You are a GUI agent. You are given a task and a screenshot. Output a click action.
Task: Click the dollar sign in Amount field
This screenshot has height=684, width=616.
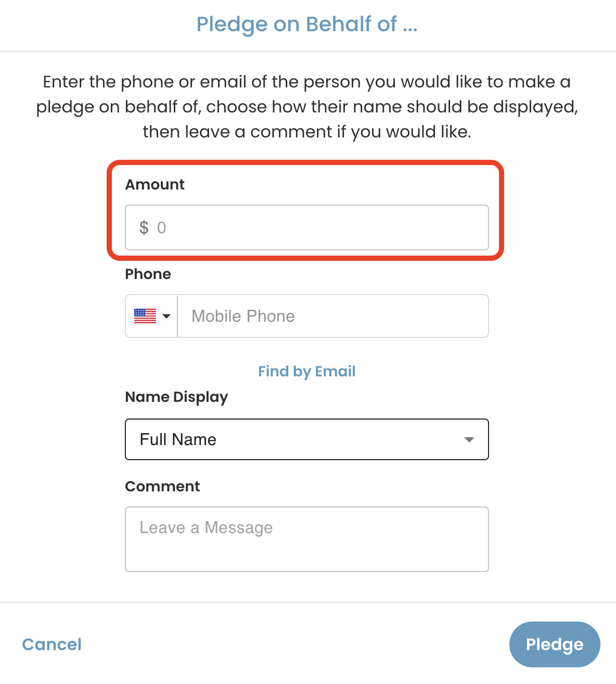144,227
